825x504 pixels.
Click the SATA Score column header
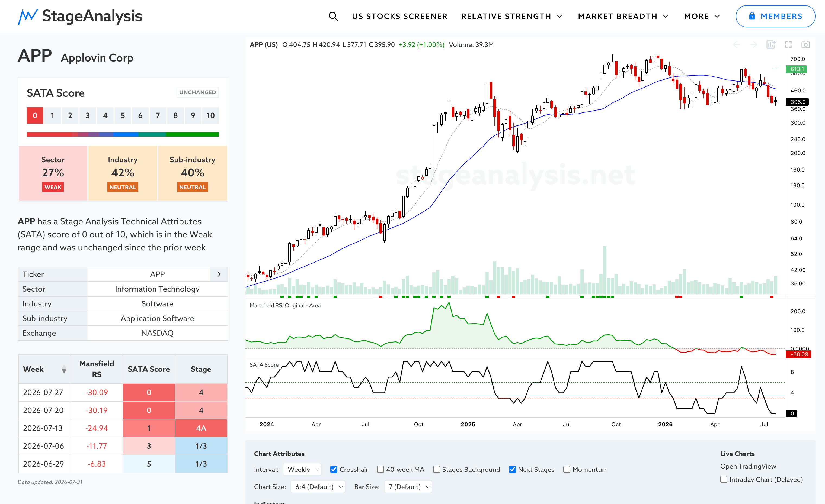pyautogui.click(x=149, y=369)
